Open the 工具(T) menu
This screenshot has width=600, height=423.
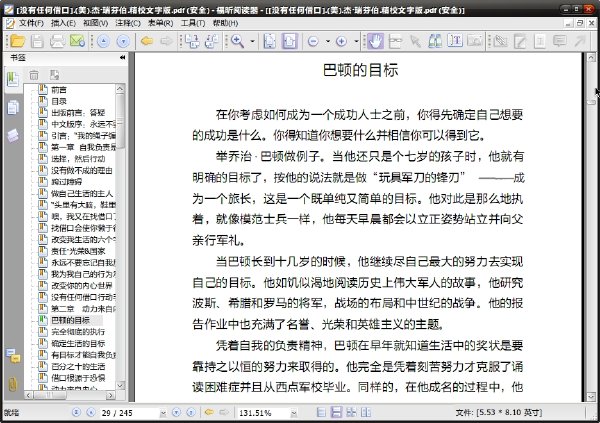[x=193, y=23]
